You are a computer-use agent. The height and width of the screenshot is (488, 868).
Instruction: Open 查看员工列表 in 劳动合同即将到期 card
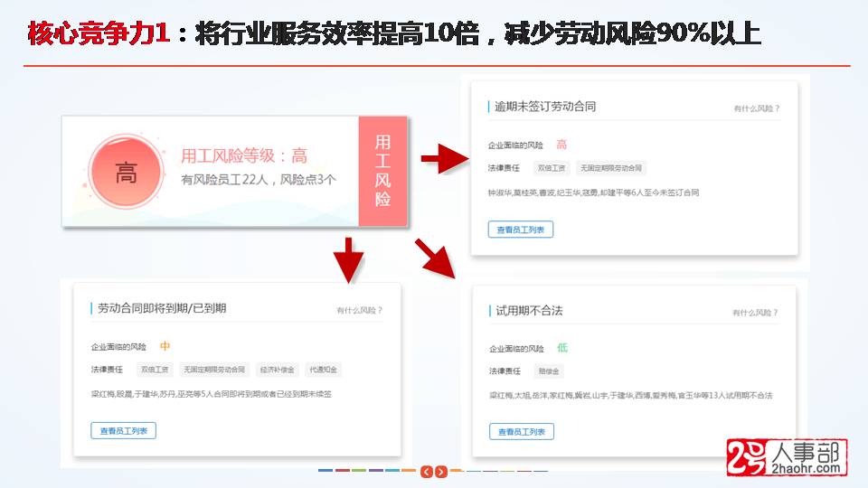point(124,431)
